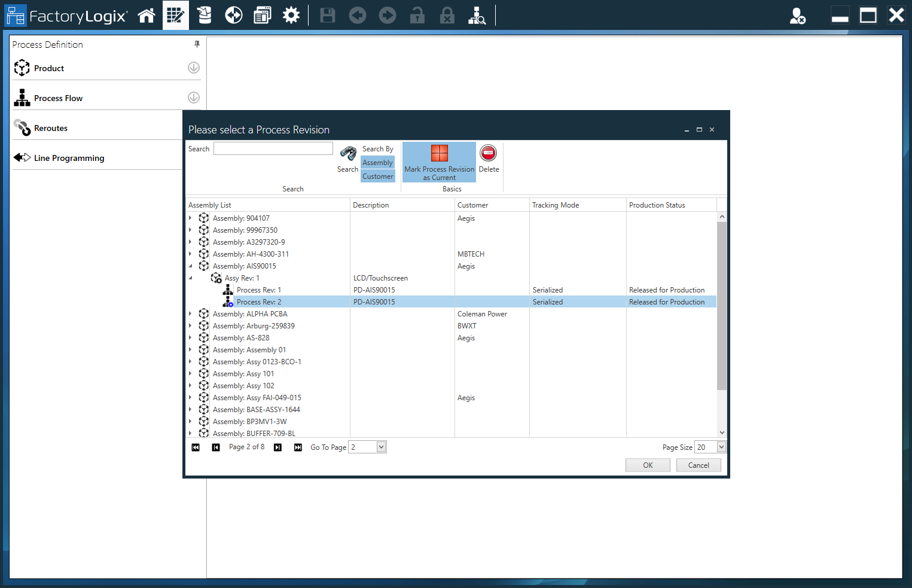Select the Assembly search filter
Viewport: 912px width, 588px height.
pyautogui.click(x=377, y=162)
